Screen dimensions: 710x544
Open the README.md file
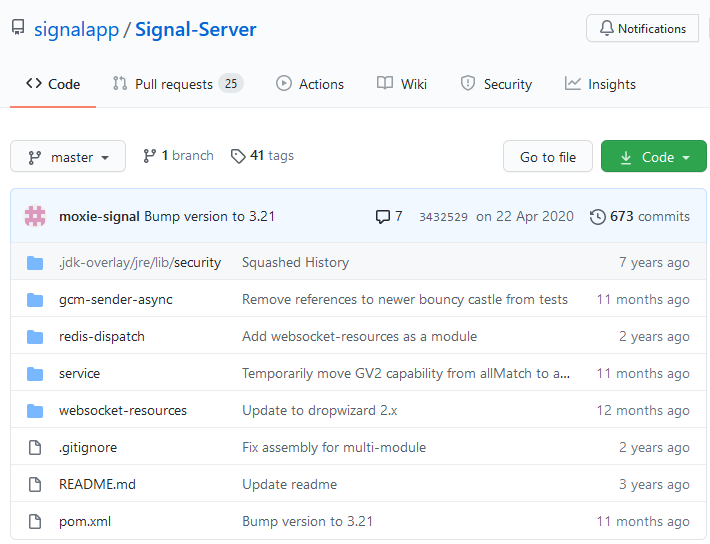click(97, 484)
